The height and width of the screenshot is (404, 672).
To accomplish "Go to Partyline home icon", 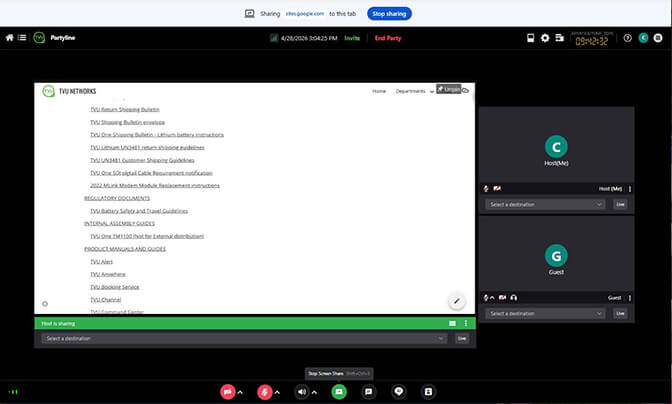I will pos(9,38).
